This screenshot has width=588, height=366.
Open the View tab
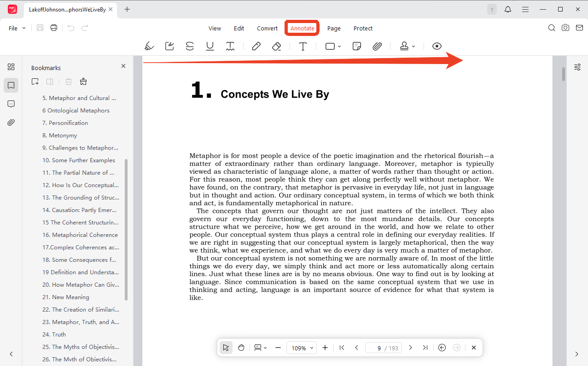tap(215, 28)
